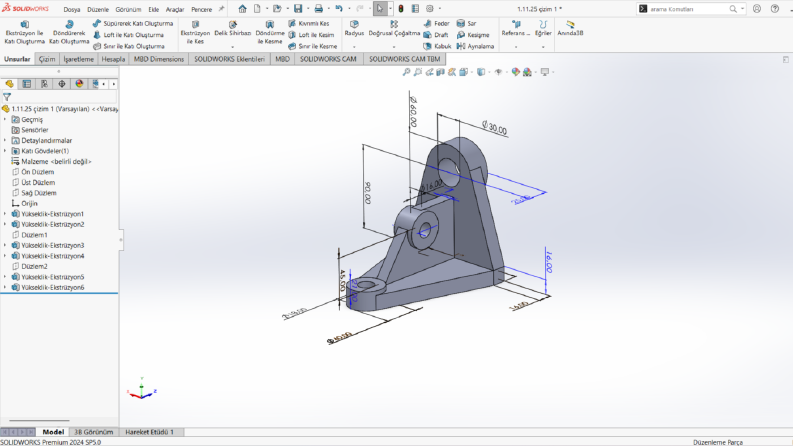Image resolution: width=793 pixels, height=446 pixels.
Task: Click the Anında3B tool
Action: click(570, 28)
